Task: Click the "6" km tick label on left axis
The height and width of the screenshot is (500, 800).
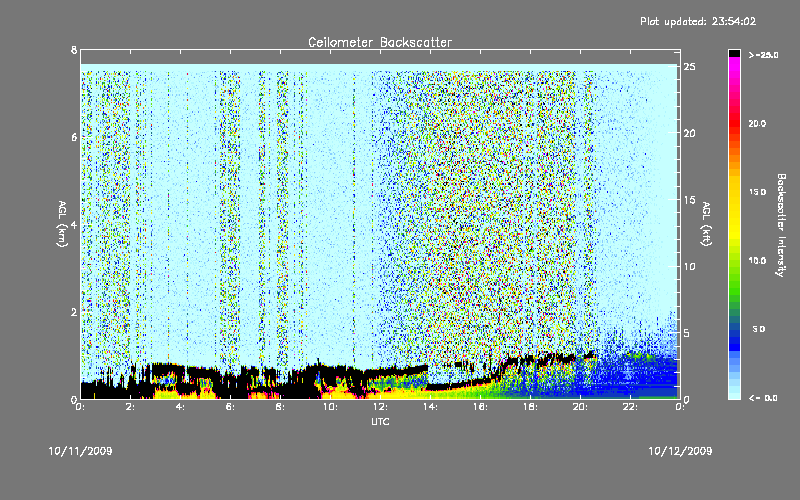Action: click(74, 137)
